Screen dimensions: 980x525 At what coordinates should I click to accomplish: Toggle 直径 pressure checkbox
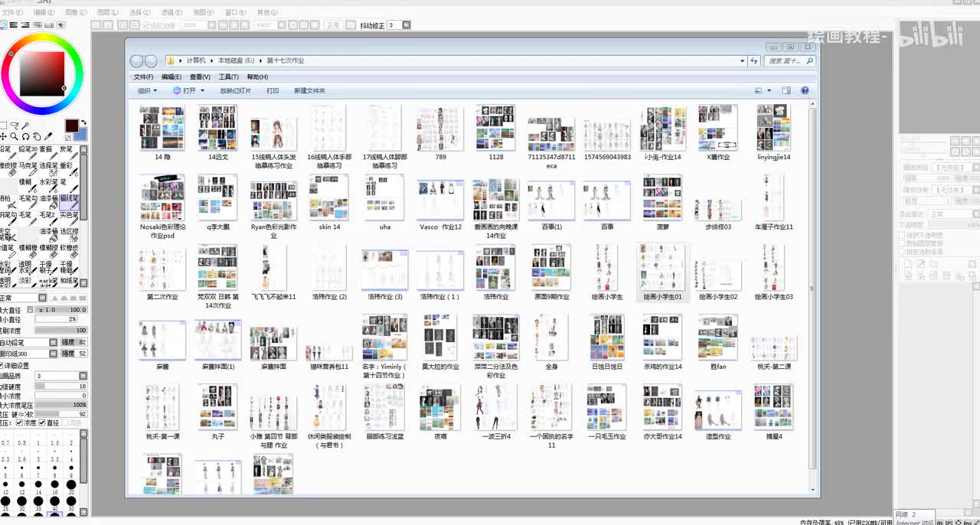click(x=41, y=422)
